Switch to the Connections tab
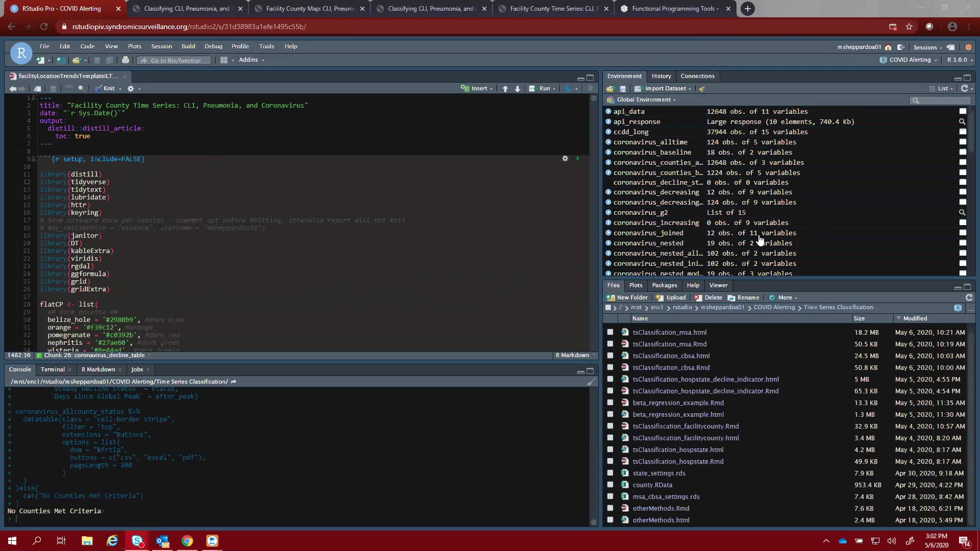 pos(697,76)
